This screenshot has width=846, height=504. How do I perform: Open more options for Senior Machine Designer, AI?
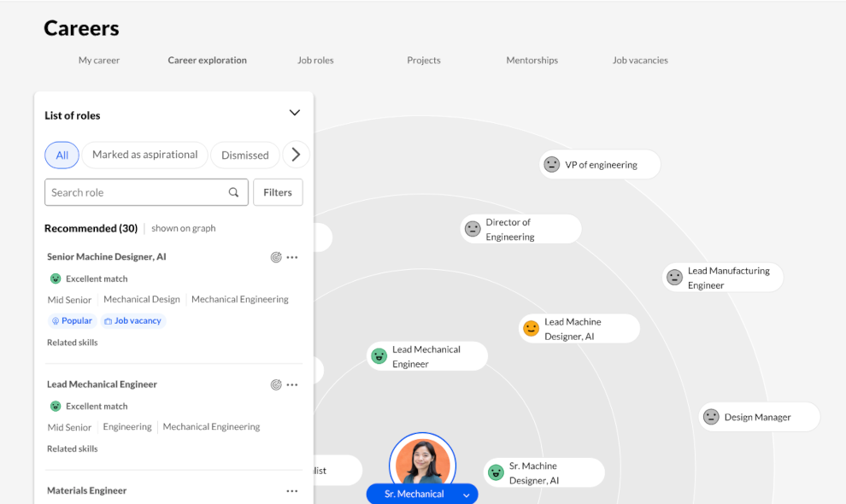(292, 257)
